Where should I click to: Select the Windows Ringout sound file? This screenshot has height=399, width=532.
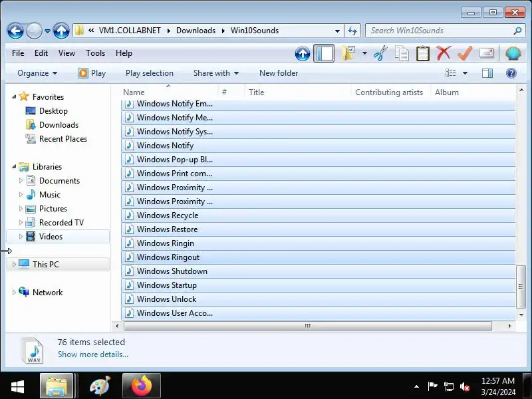click(x=319, y=257)
